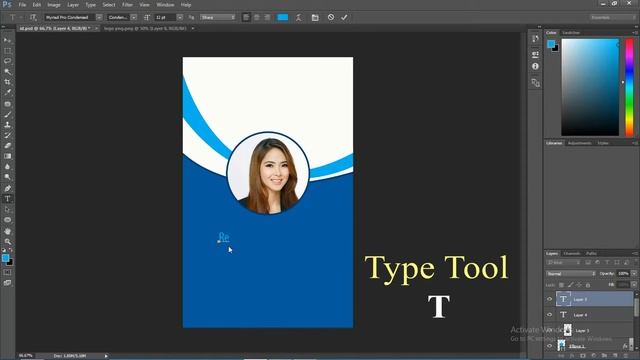This screenshot has height=360, width=640.
Task: Select the Lasso tool
Action: [7, 61]
